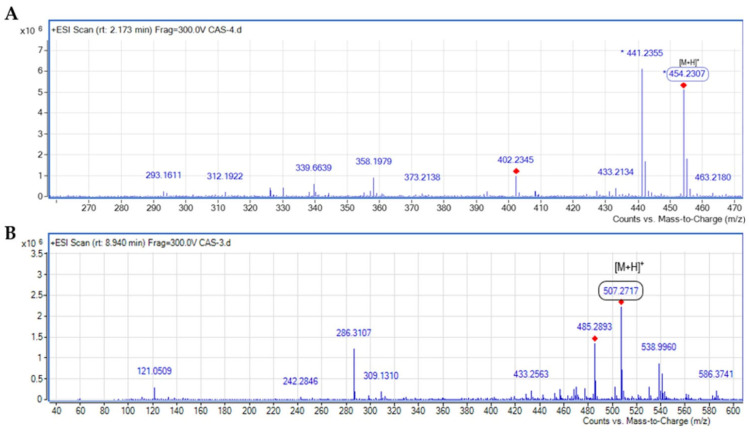Screen dimensions: 749x432
Task: Click the red marker on peak 485.2893
Action: 595,338
